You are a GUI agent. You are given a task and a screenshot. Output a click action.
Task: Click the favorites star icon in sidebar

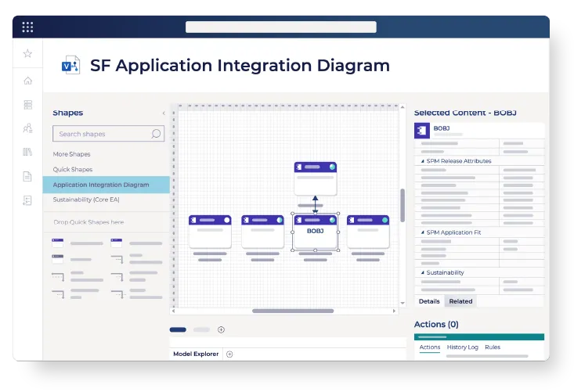coord(27,54)
